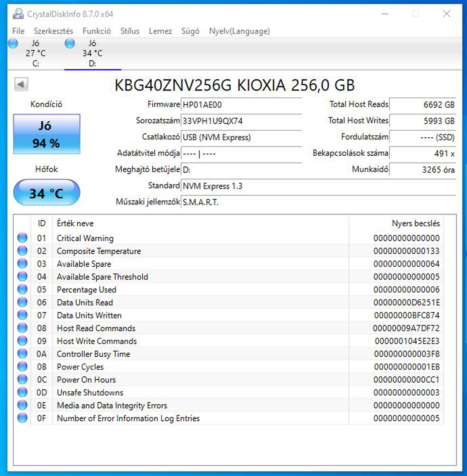Image resolution: width=467 pixels, height=476 pixels.
Task: Click the status orb for Host Write Commands
Action: [x=22, y=341]
